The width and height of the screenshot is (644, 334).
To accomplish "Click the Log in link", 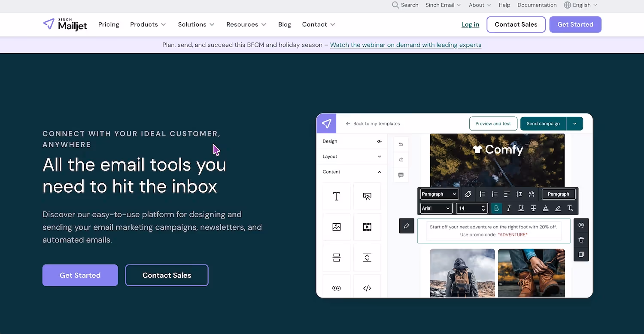I will [470, 24].
